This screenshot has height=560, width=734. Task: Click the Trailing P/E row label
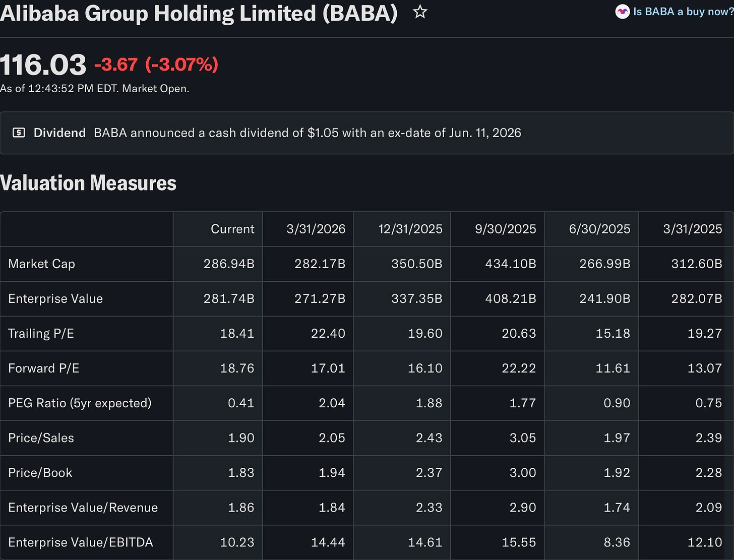point(41,333)
